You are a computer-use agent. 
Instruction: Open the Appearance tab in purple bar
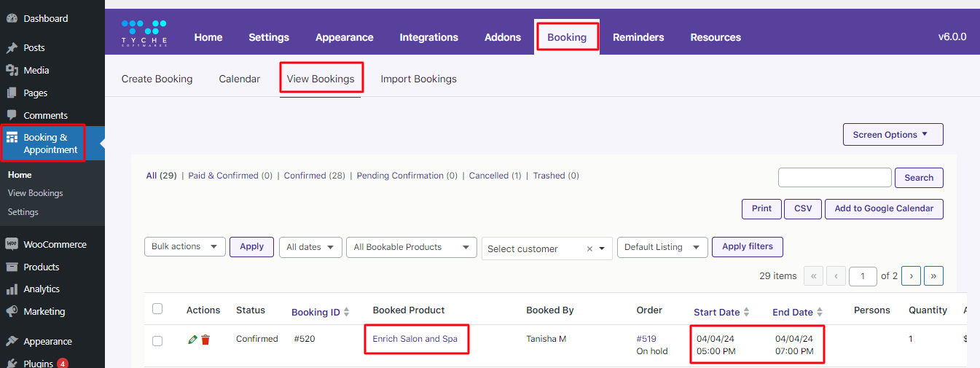coord(345,37)
